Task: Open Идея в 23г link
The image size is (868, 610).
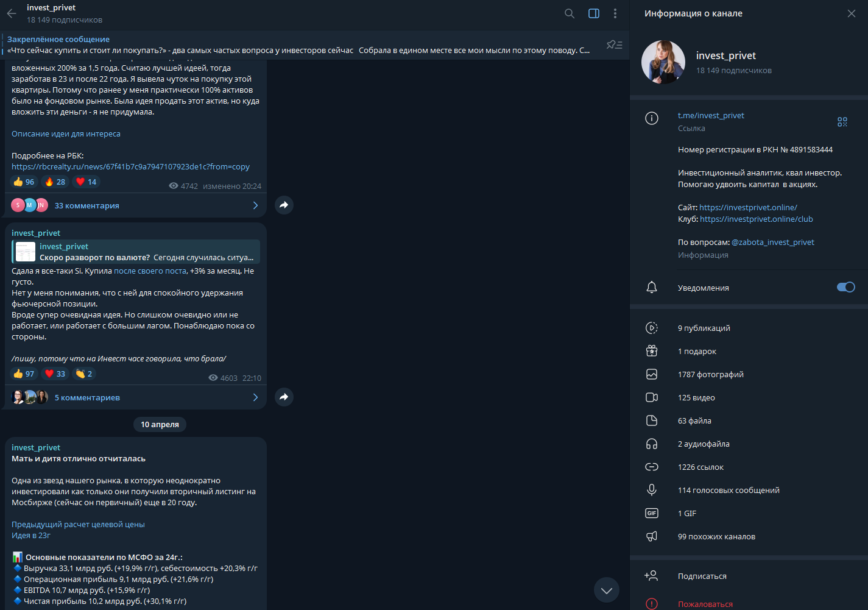Action: pos(31,535)
